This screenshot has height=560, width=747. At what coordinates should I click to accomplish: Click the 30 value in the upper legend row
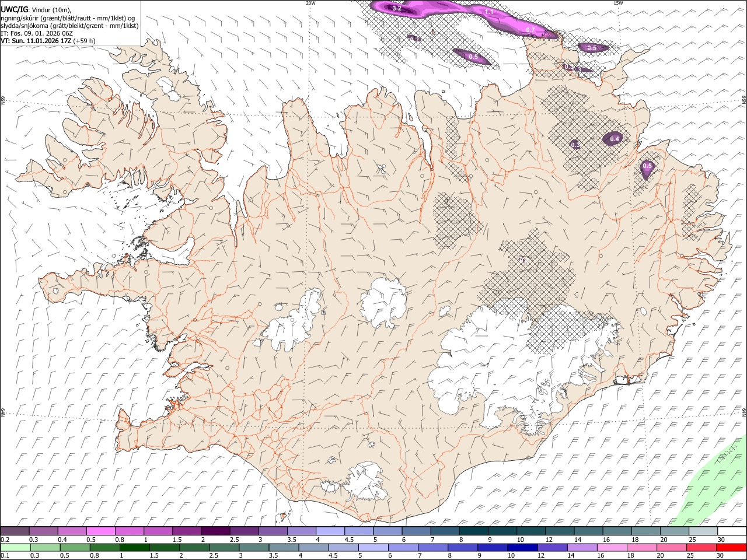point(721,539)
